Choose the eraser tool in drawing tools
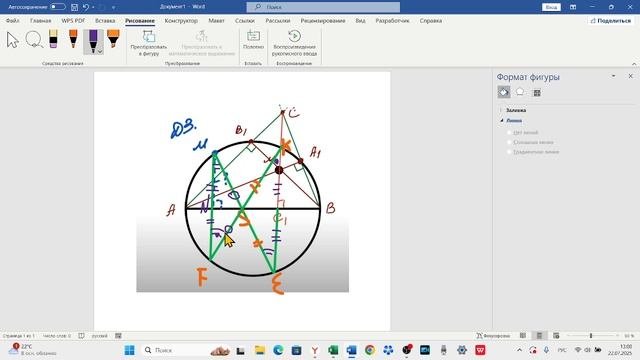The image size is (640, 360). tap(53, 39)
